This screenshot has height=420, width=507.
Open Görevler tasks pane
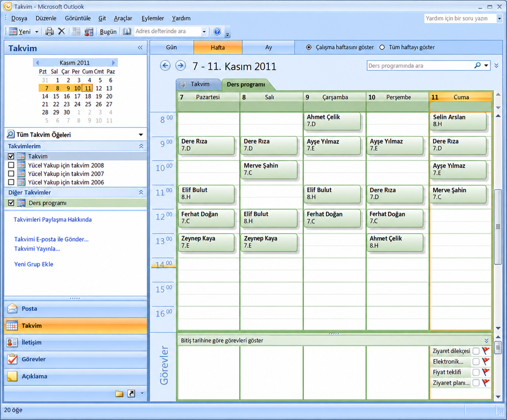click(76, 359)
